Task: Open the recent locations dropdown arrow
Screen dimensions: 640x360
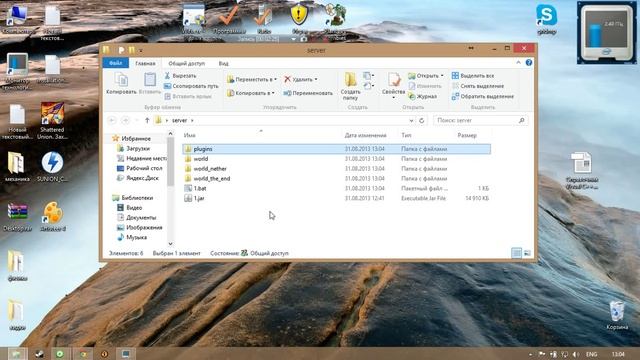Action: (x=137, y=120)
